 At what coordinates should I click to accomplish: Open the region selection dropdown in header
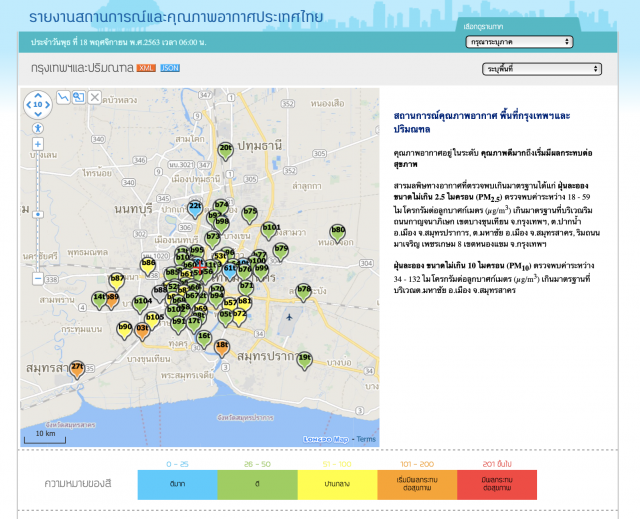(519, 42)
